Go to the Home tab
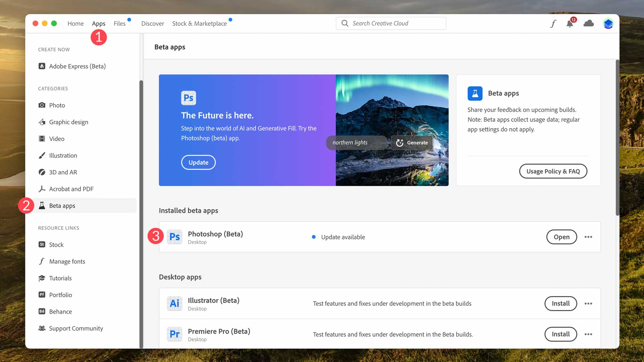 (75, 24)
